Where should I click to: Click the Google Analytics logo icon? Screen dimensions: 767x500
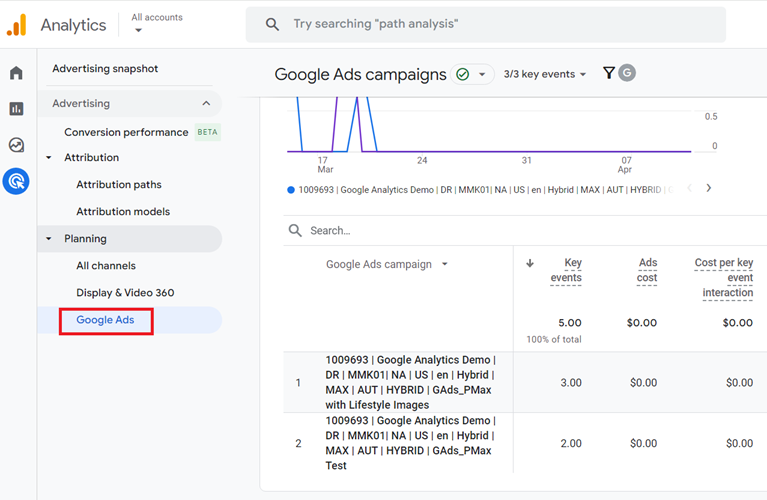[x=17, y=24]
